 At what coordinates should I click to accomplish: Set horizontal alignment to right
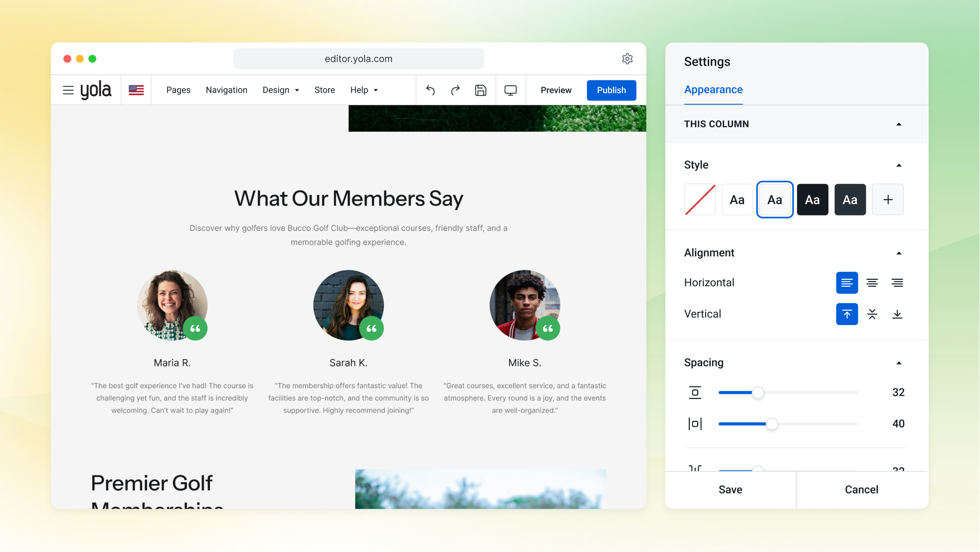point(897,283)
